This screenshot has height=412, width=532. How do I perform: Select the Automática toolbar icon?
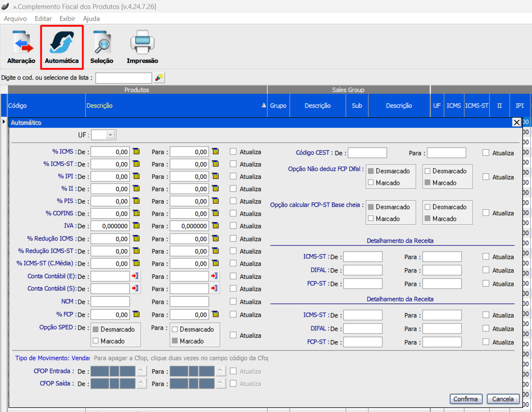pyautogui.click(x=62, y=47)
